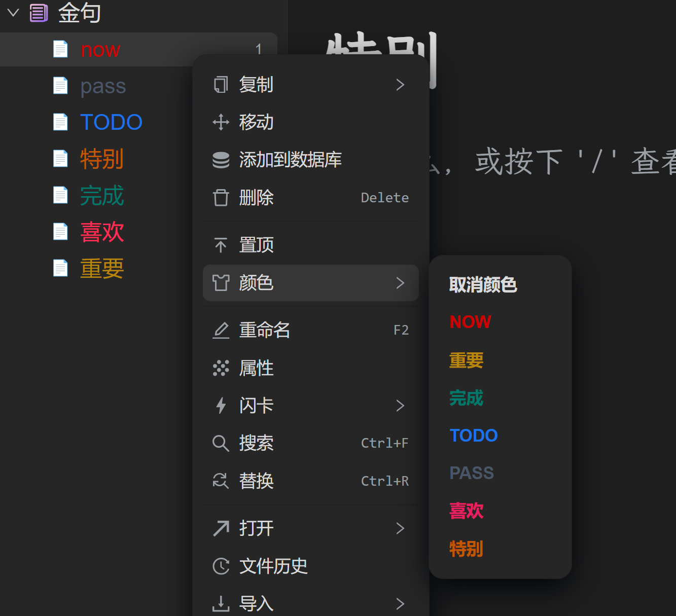Open the 重要 document in the tree

point(102,268)
